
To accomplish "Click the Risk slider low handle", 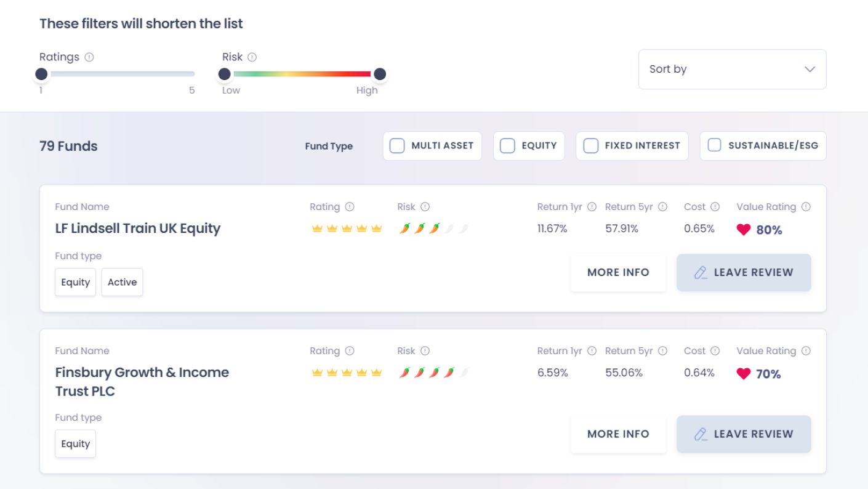I will click(x=225, y=75).
